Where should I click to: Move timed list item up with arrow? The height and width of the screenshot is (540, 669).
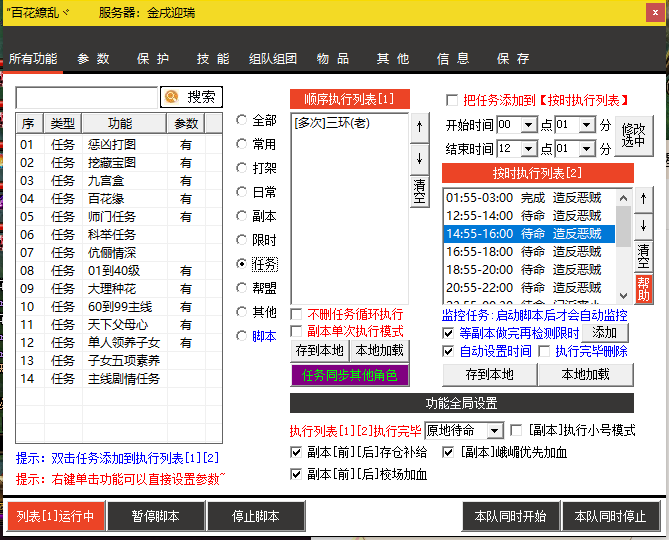pos(643,199)
